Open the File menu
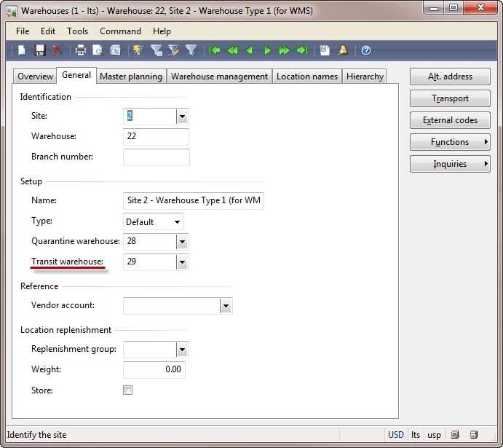The height and width of the screenshot is (448, 503). coord(23,31)
